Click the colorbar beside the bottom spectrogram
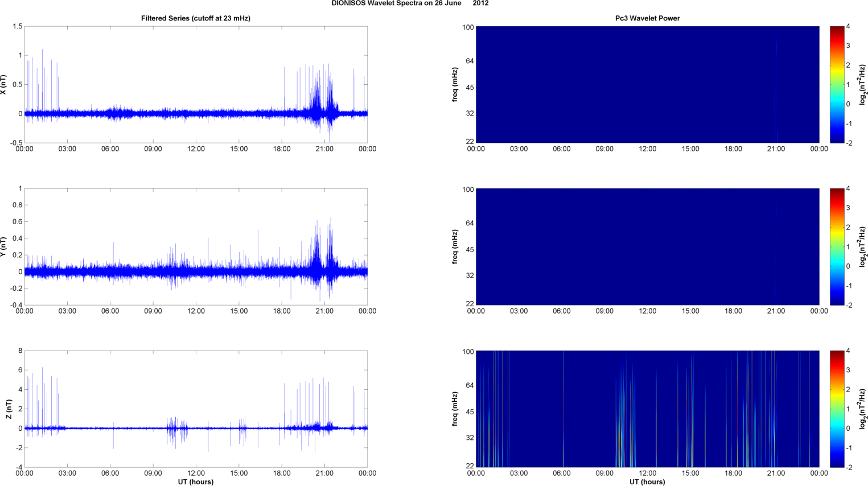Screen dimensions: 868x486 [x=837, y=409]
